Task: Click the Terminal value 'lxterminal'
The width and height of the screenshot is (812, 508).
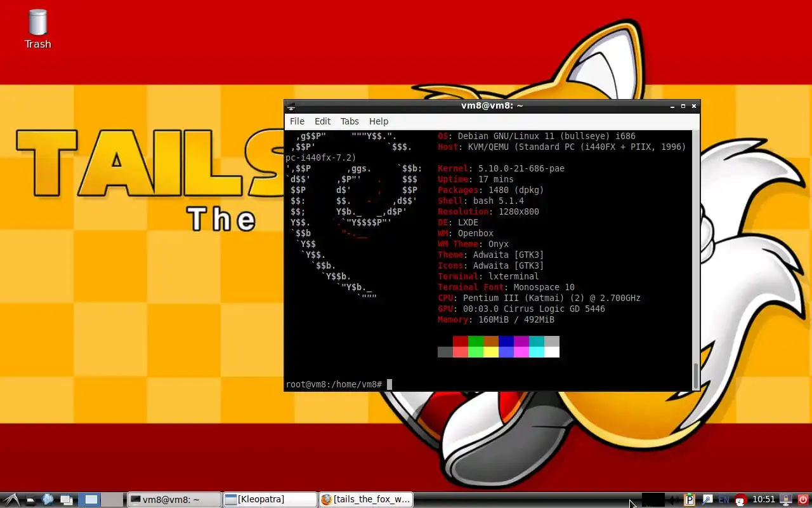Action: click(513, 276)
